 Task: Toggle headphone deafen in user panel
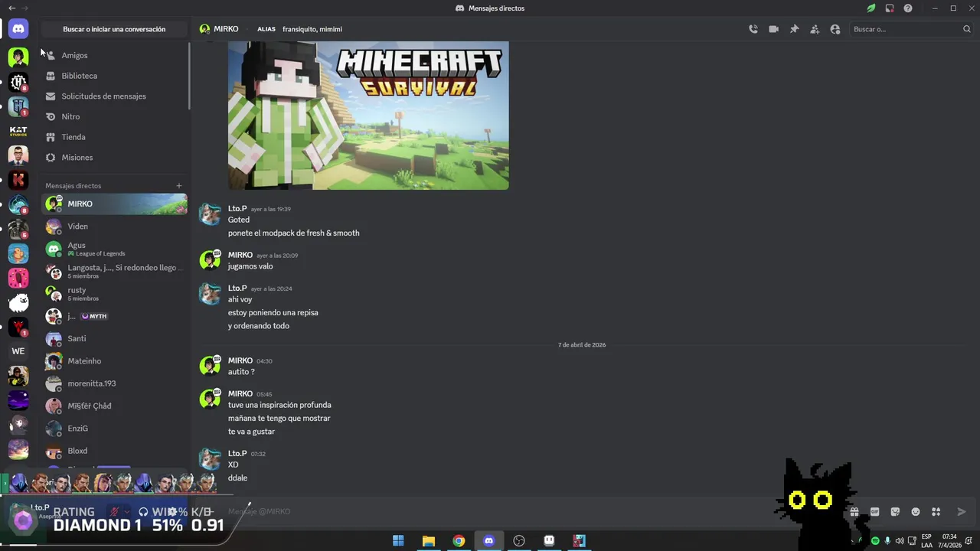coord(143,511)
